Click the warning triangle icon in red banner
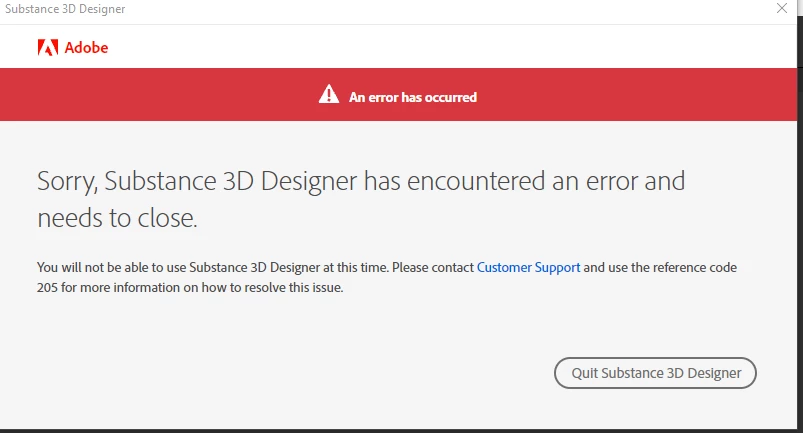Screen dimensions: 803x433 click(x=329, y=95)
